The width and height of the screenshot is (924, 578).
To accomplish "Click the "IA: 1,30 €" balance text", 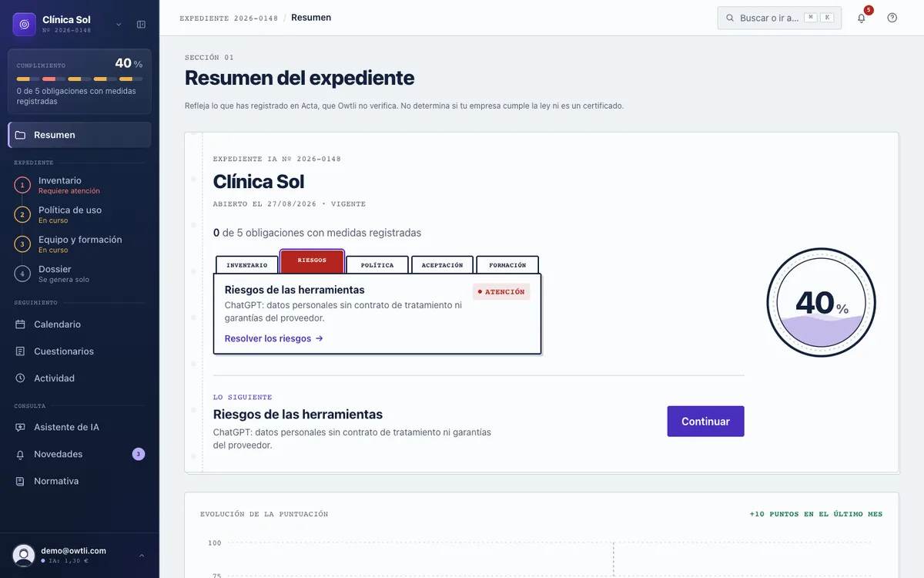I will (68, 561).
